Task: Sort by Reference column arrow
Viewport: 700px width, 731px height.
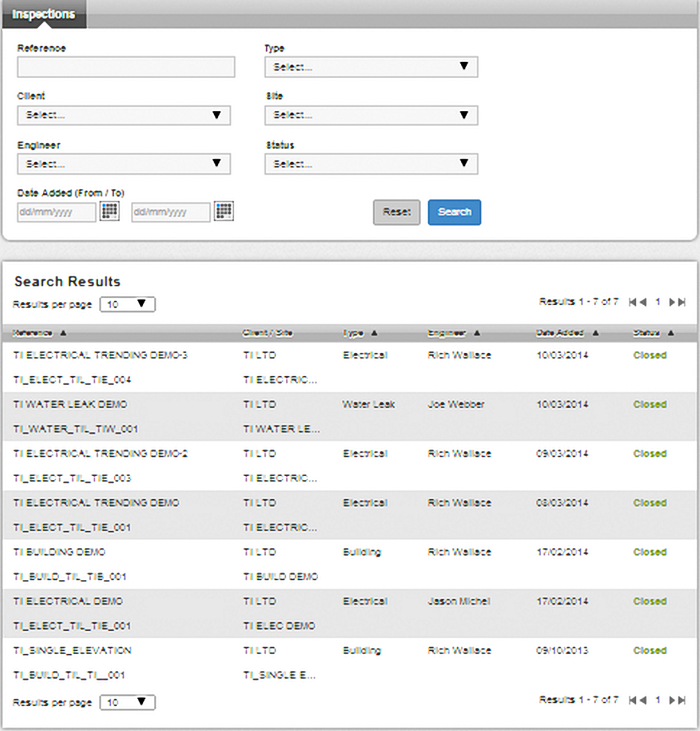Action: click(63, 333)
